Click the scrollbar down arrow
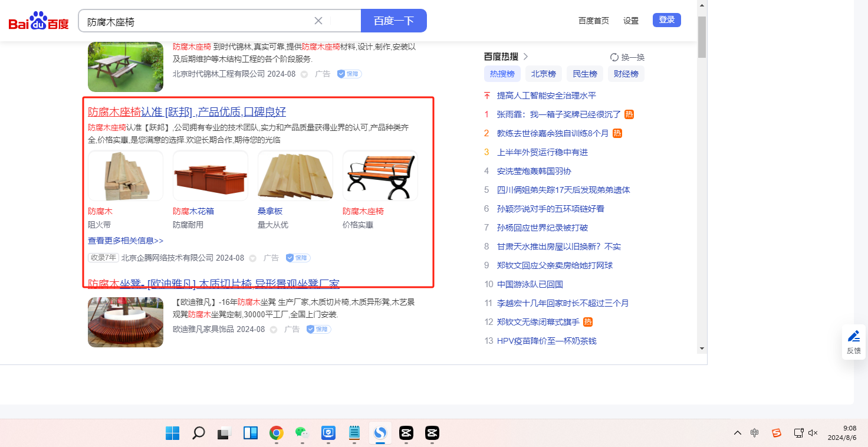868x447 pixels. [702, 349]
